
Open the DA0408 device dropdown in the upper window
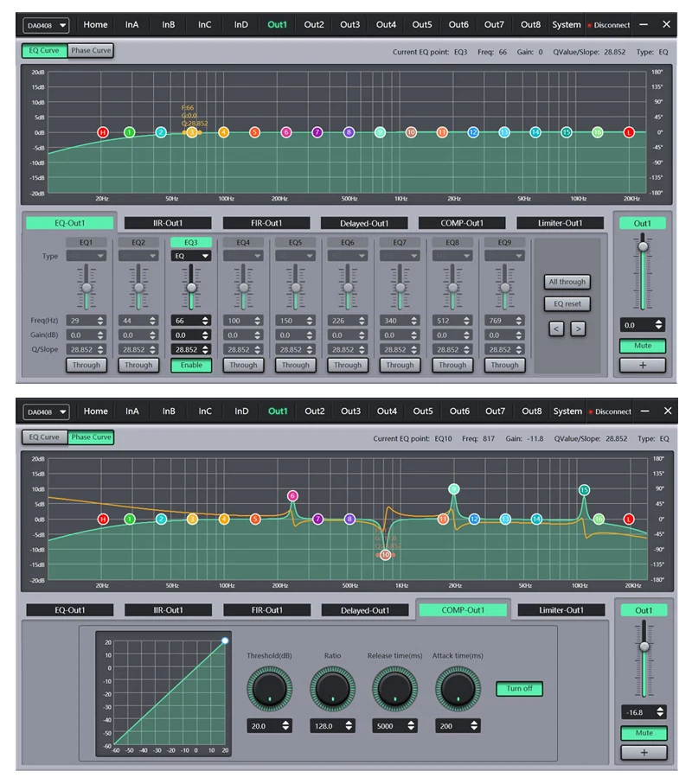pos(46,25)
